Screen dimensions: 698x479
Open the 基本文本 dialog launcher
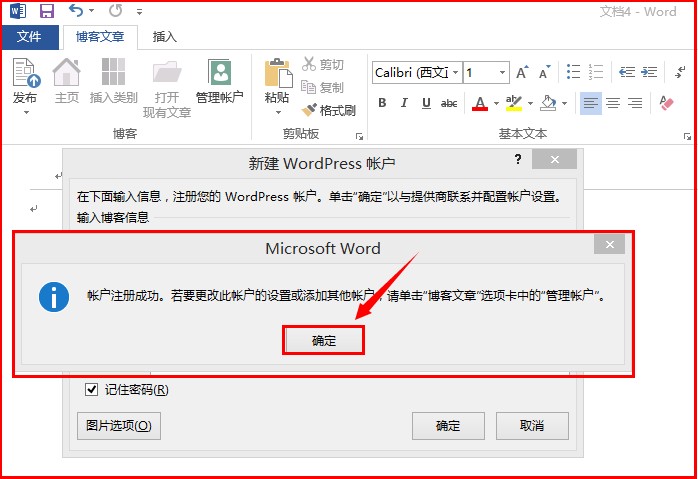coord(687,137)
